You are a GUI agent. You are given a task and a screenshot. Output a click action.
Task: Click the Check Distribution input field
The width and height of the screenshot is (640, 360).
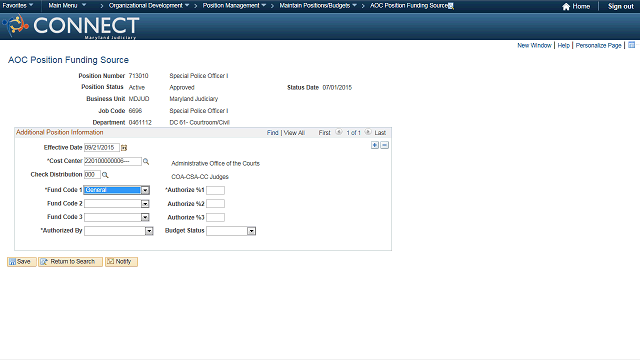coord(92,175)
